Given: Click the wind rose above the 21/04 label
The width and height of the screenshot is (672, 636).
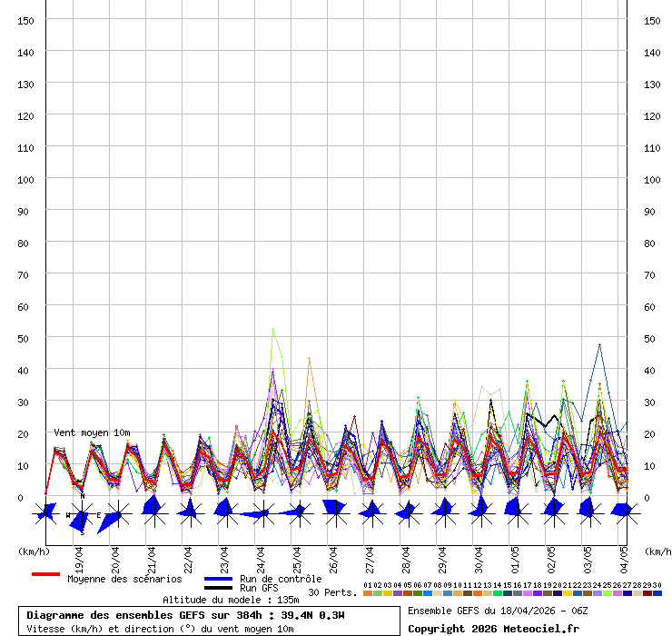Looking at the screenshot, I should point(154,513).
